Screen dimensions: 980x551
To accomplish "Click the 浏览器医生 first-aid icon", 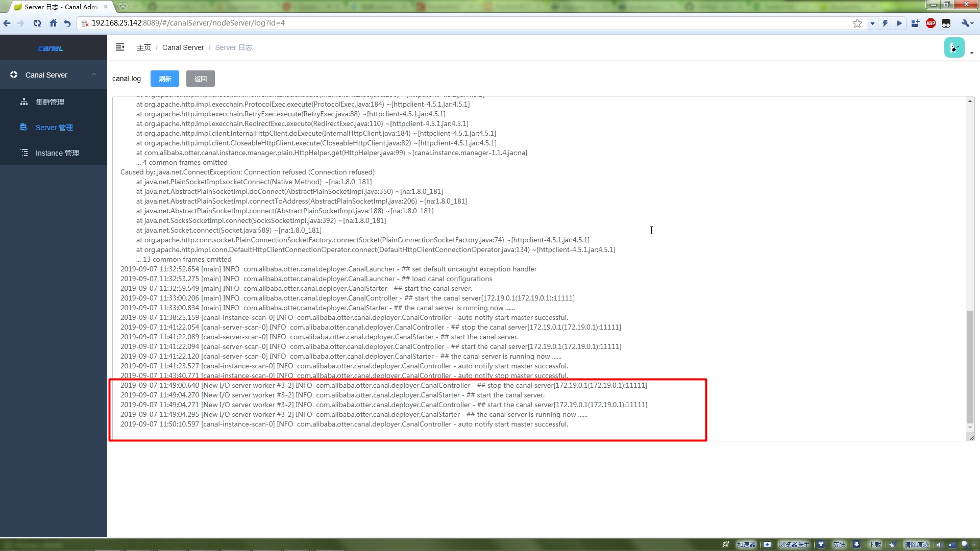I will point(767,544).
